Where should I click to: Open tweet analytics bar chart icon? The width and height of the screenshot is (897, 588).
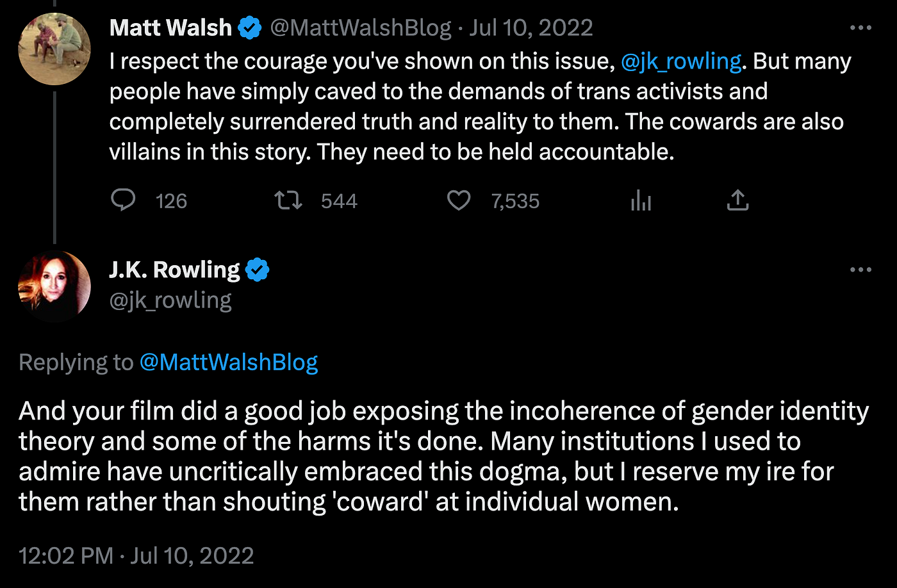641,200
